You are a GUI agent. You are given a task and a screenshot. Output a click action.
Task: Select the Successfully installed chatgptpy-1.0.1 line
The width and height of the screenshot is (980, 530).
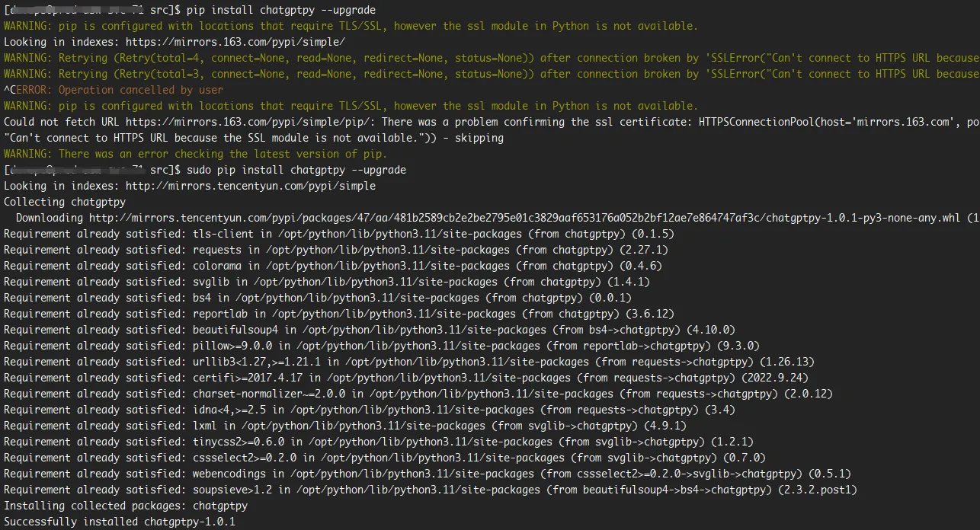tap(120, 522)
